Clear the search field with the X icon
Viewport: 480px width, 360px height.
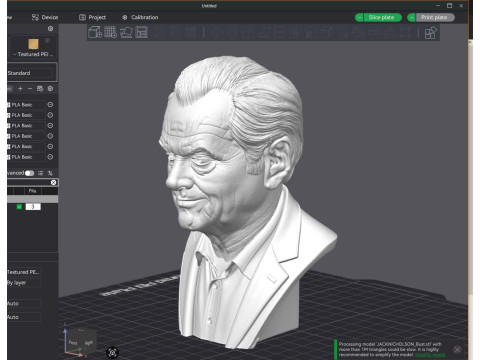tap(53, 182)
